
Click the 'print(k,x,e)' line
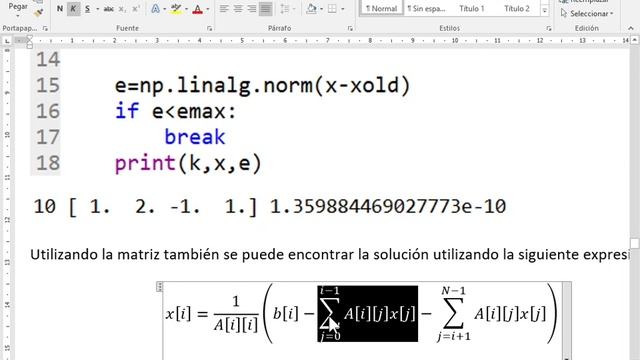pyautogui.click(x=188, y=163)
